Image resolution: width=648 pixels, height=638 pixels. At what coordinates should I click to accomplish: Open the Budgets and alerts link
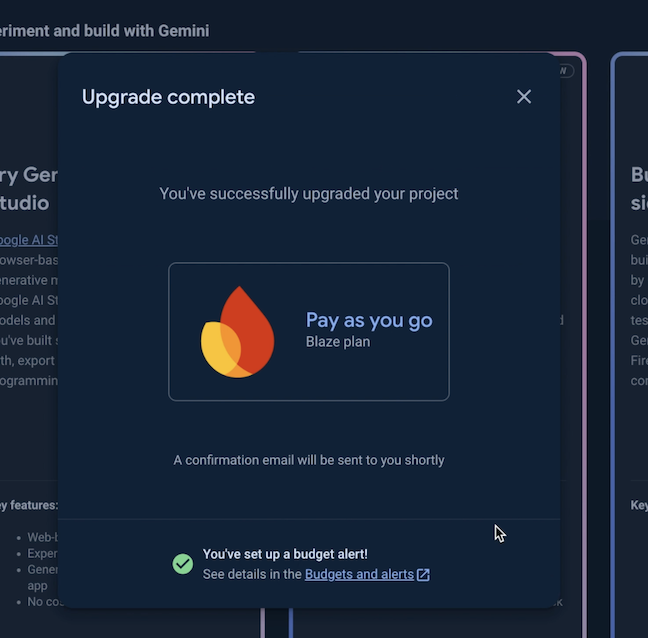tap(359, 574)
